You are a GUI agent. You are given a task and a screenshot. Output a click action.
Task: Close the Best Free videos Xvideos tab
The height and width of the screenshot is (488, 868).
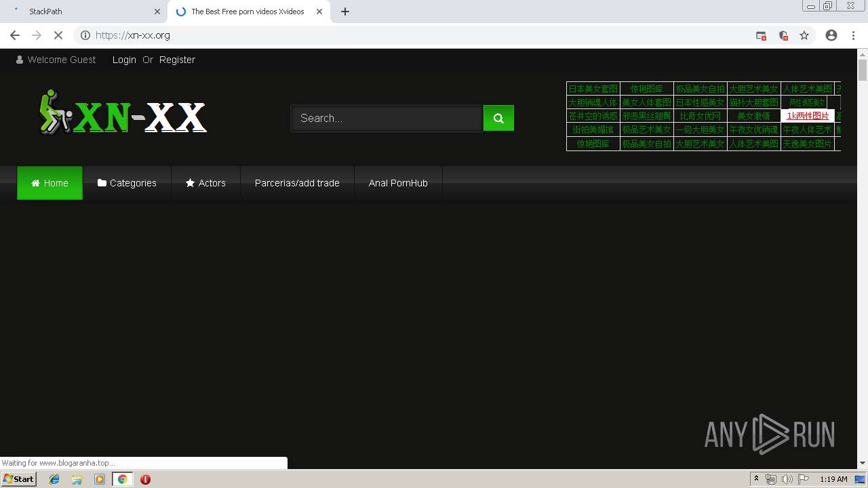319,12
